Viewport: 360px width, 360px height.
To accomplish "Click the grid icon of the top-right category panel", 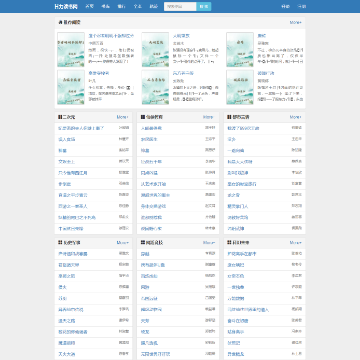I will coord(229,117).
